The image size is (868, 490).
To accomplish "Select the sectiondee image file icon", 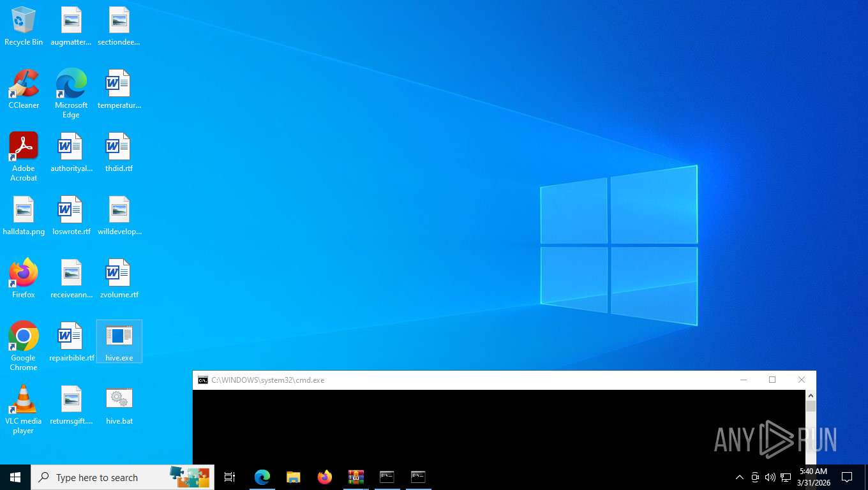I will 119,26.
